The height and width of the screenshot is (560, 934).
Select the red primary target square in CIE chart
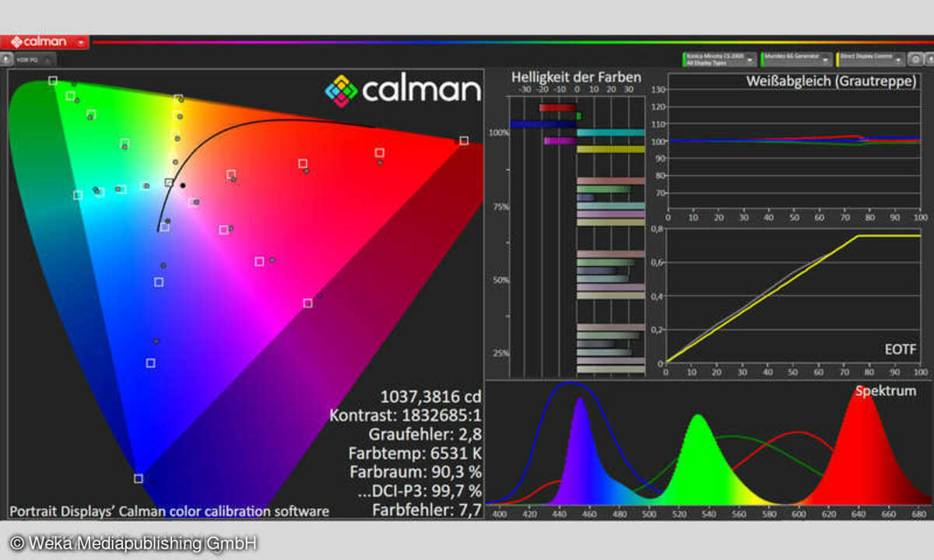tap(464, 141)
